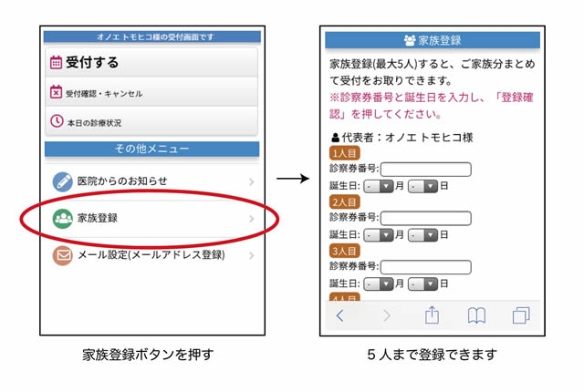Image resolution: width=584 pixels, height=392 pixels.
Task: Tap the Safari forward arrow
Action: (387, 315)
